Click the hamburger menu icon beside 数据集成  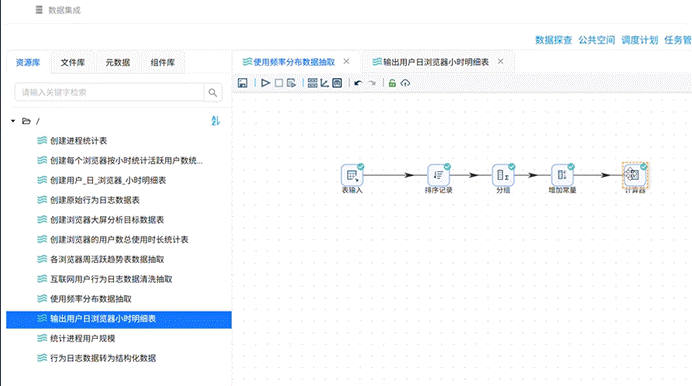pos(39,10)
